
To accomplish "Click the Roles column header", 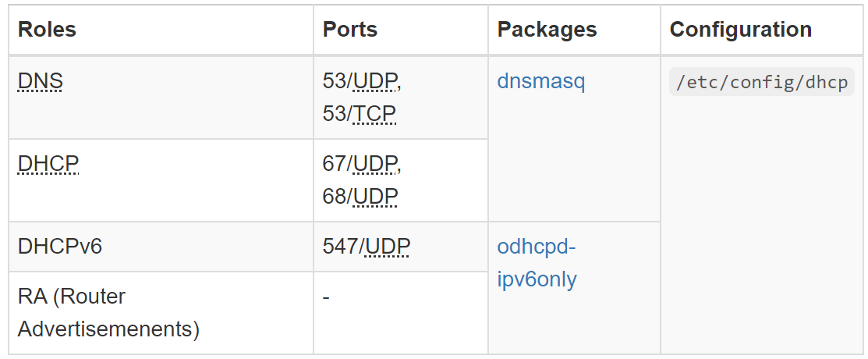I will click(47, 30).
